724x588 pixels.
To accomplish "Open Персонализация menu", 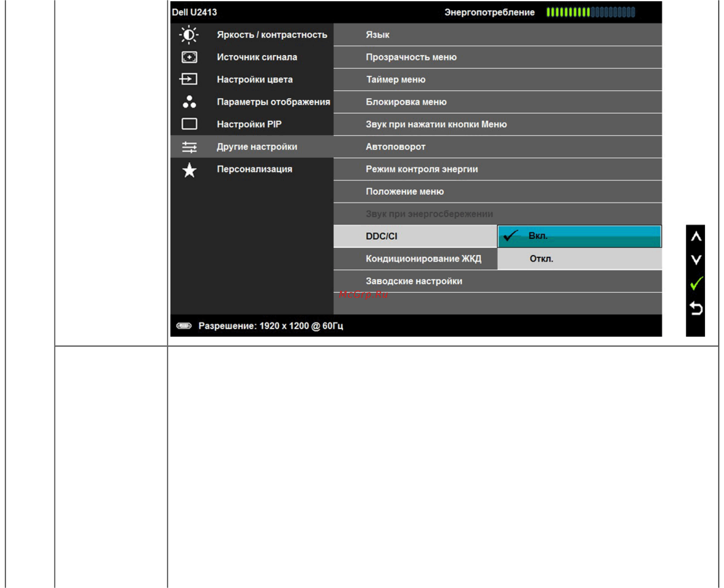I will coord(252,169).
